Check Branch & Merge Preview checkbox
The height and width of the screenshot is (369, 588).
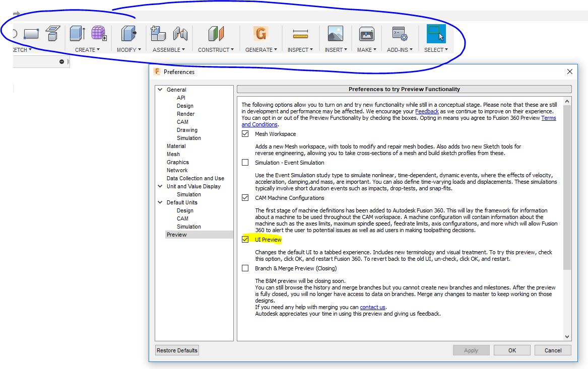click(x=245, y=268)
